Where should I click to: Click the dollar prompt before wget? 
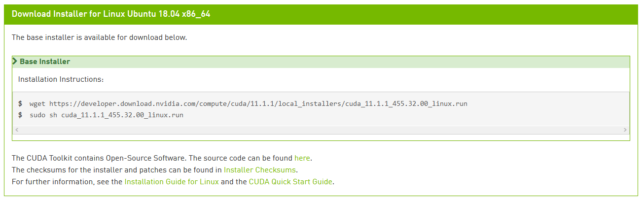point(20,104)
